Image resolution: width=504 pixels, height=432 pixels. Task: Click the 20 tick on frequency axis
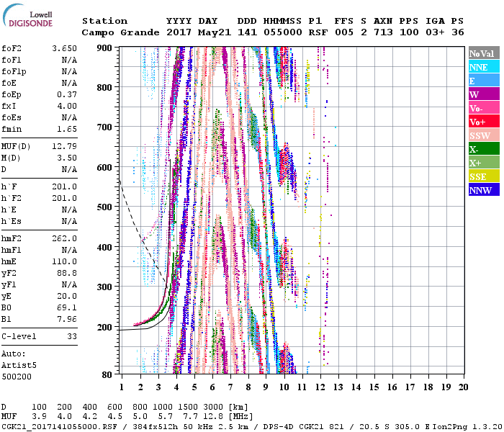[x=463, y=387]
